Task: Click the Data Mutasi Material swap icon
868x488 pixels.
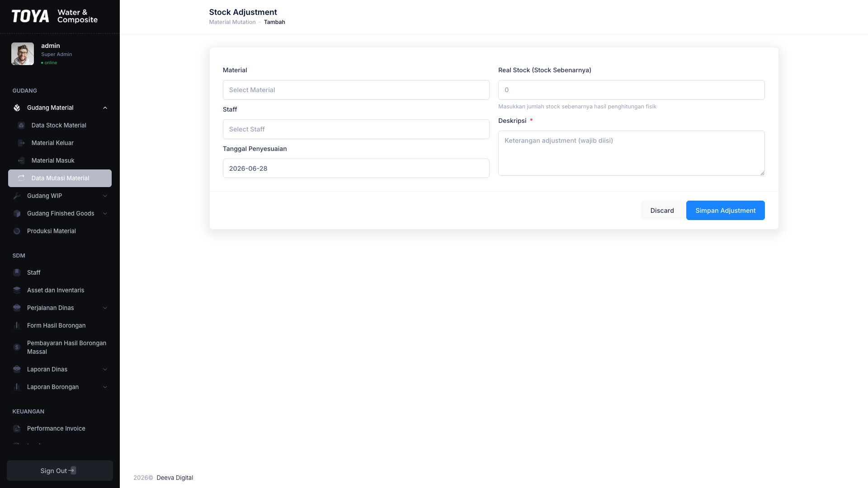Action: pos(21,178)
